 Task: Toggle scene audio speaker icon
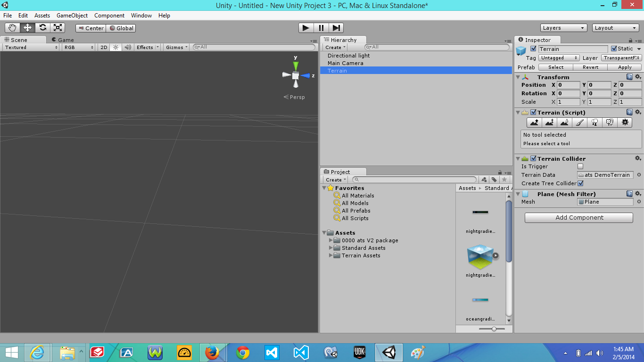[128, 47]
